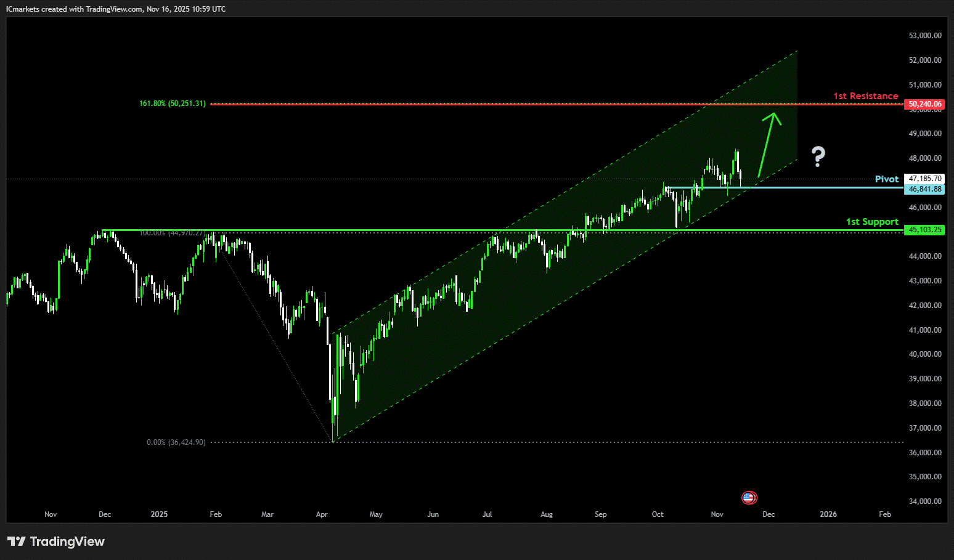Click the current price label 47,185.70

(924, 179)
